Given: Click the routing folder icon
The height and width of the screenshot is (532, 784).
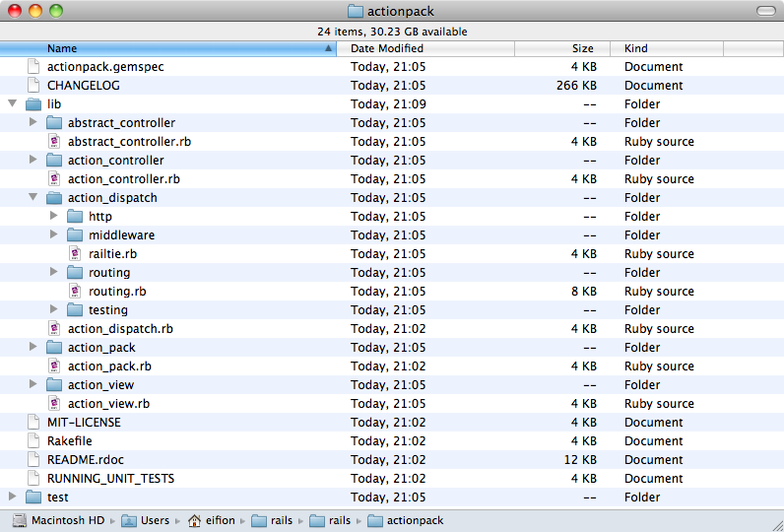Looking at the screenshot, I should [x=75, y=273].
